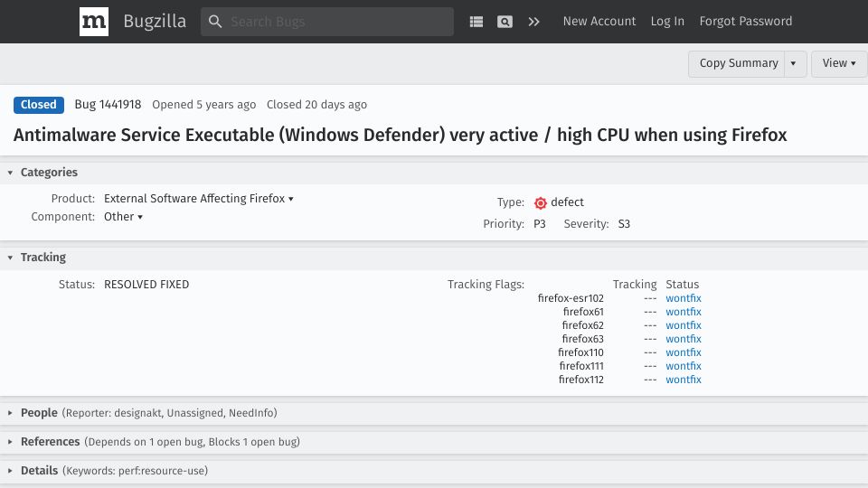Screen dimensions: 868x488
Task: Expand the People section
Action: pos(10,413)
